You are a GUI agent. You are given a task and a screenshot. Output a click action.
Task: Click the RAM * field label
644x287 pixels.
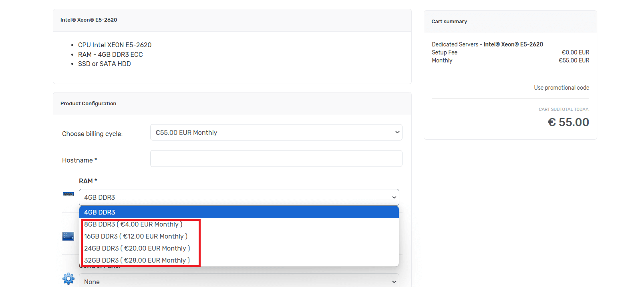pos(88,181)
